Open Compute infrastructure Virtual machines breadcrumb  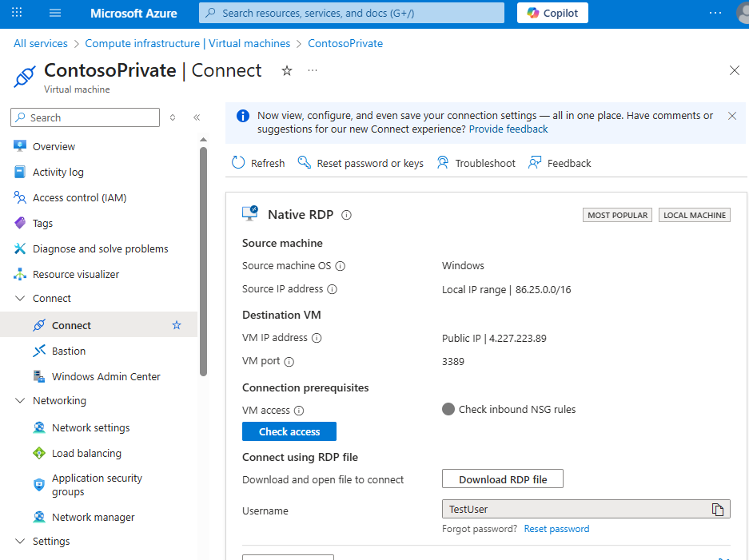tap(187, 43)
